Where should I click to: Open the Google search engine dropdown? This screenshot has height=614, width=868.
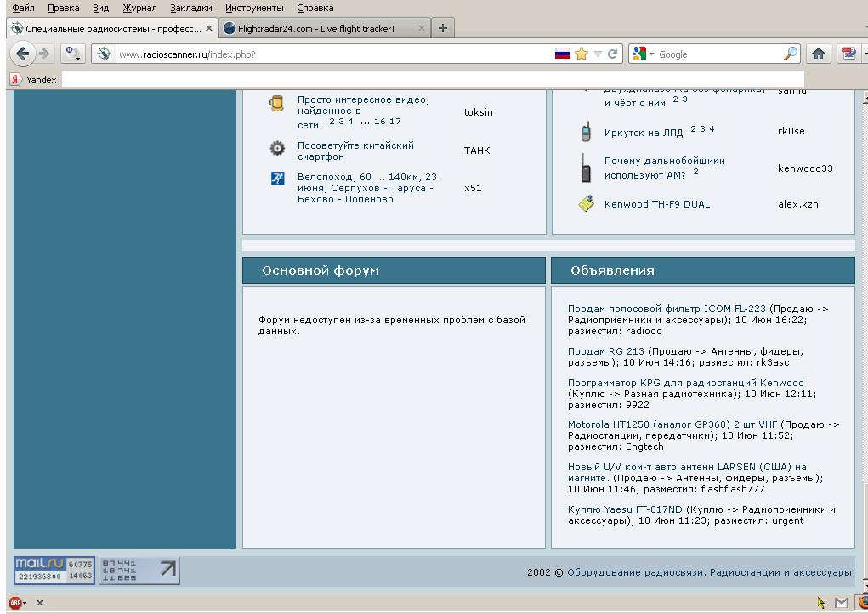[644, 54]
